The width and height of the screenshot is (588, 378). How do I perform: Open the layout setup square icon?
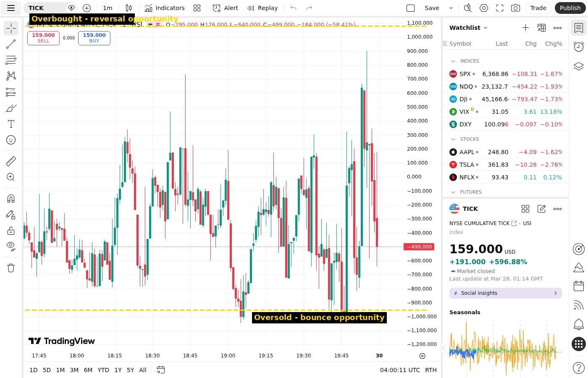[411, 8]
